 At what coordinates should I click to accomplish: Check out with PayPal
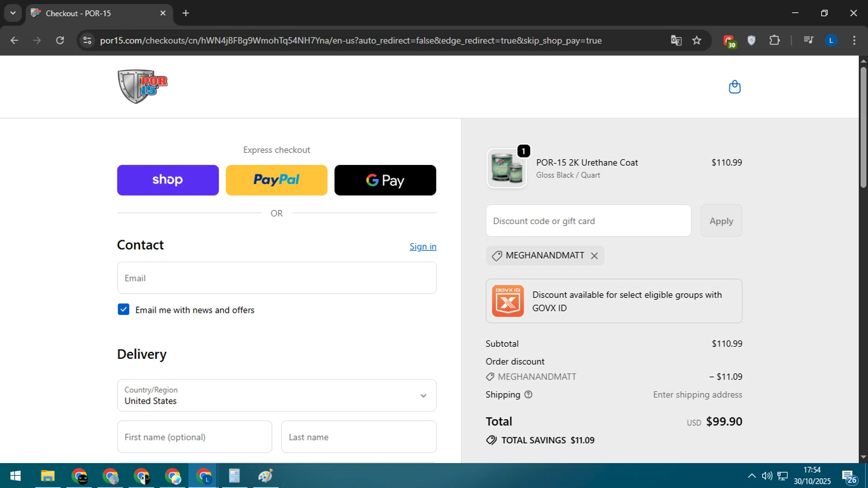277,180
